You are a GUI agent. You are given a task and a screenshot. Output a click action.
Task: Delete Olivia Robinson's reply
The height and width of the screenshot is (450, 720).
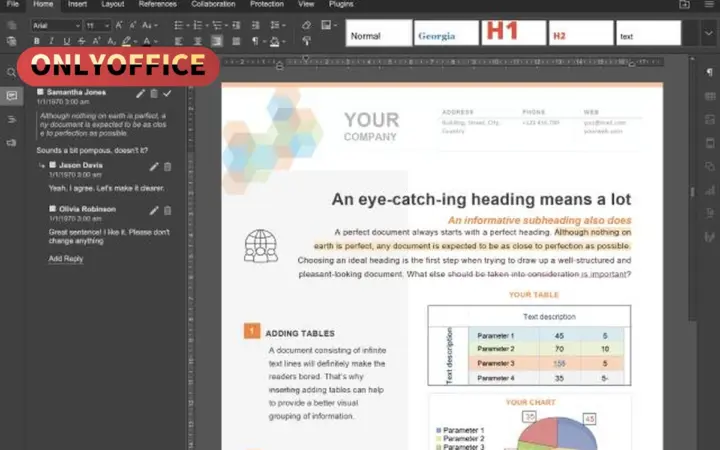(168, 210)
